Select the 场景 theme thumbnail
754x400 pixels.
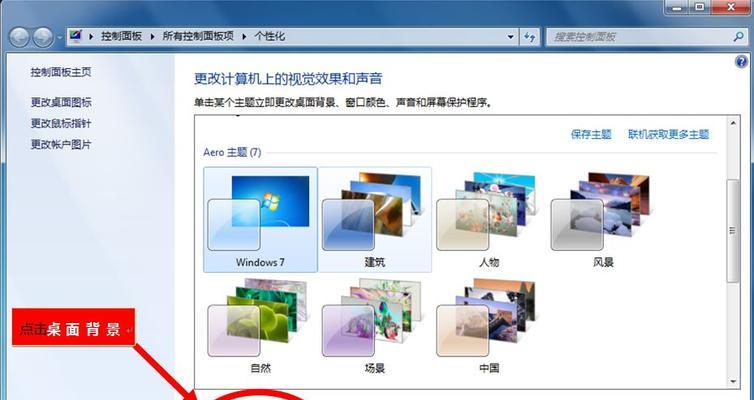click(375, 326)
